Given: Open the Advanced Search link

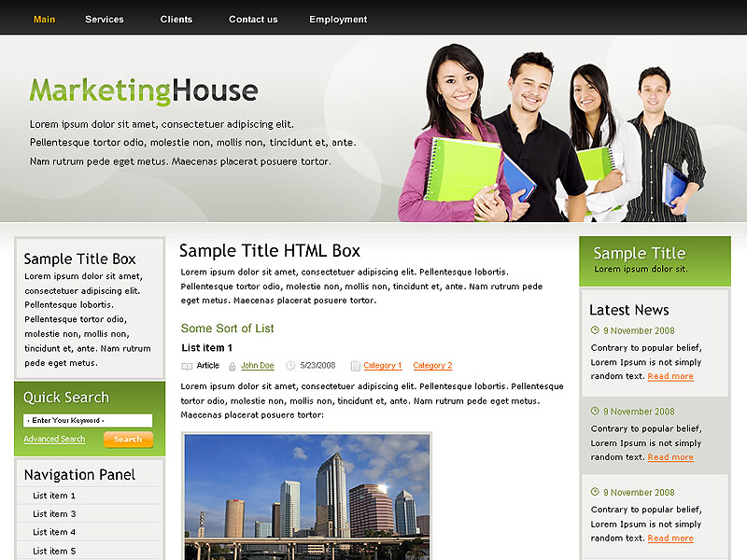Looking at the screenshot, I should [x=54, y=440].
